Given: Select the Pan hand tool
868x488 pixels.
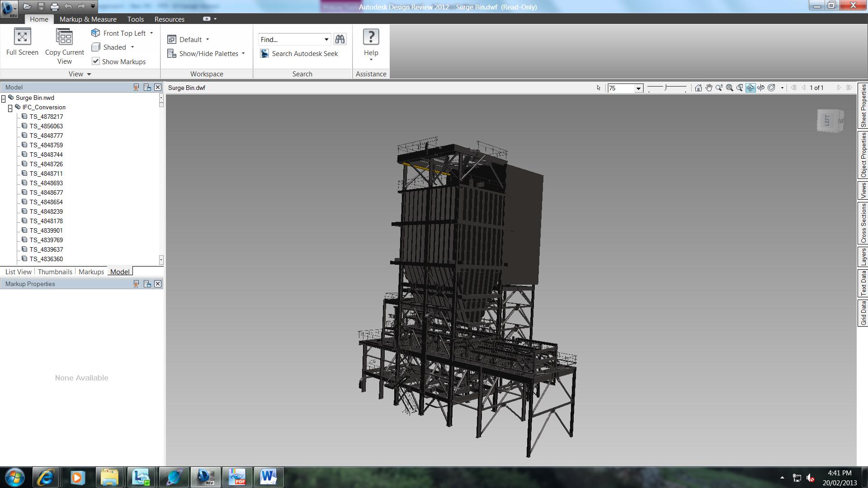Looking at the screenshot, I should [x=708, y=88].
